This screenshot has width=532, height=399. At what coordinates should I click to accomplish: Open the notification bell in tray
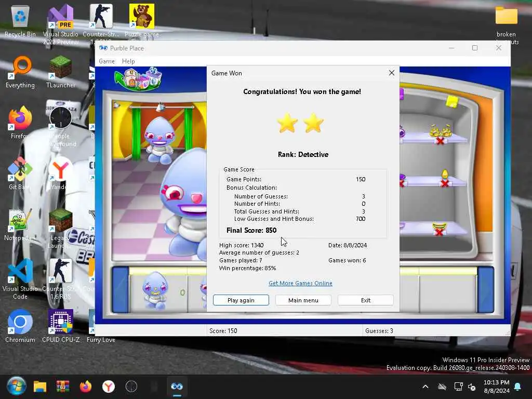pos(518,387)
